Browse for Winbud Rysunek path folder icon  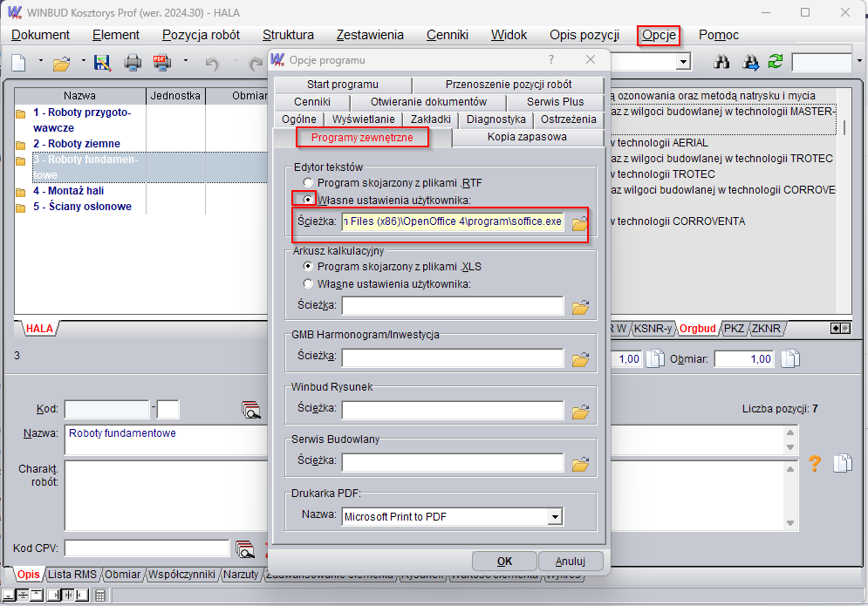580,412
